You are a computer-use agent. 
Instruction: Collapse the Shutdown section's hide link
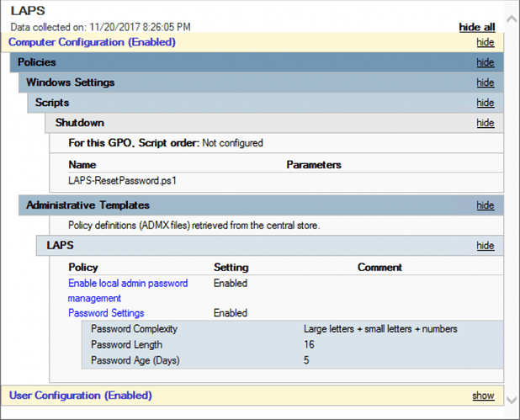pyautogui.click(x=485, y=123)
